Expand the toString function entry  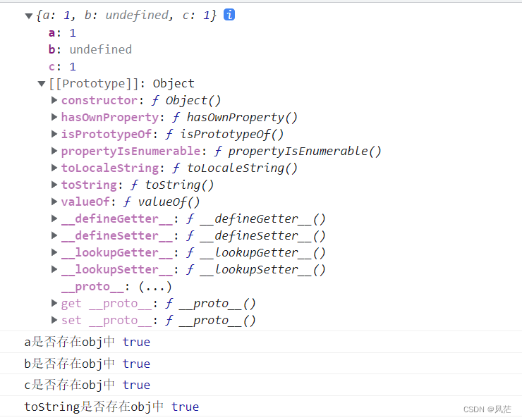tap(54, 185)
